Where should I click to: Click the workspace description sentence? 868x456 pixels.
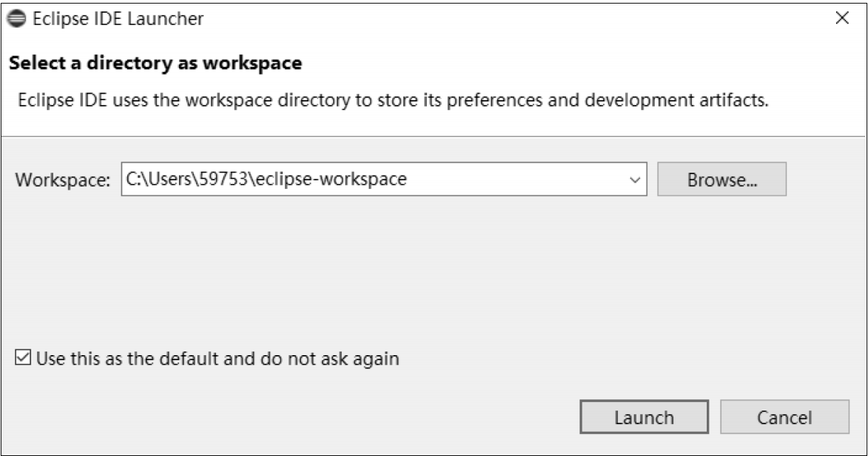pyautogui.click(x=393, y=101)
